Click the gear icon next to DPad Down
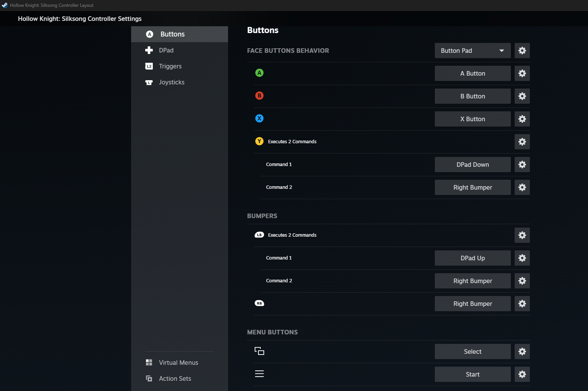The width and height of the screenshot is (588, 391). coord(522,165)
